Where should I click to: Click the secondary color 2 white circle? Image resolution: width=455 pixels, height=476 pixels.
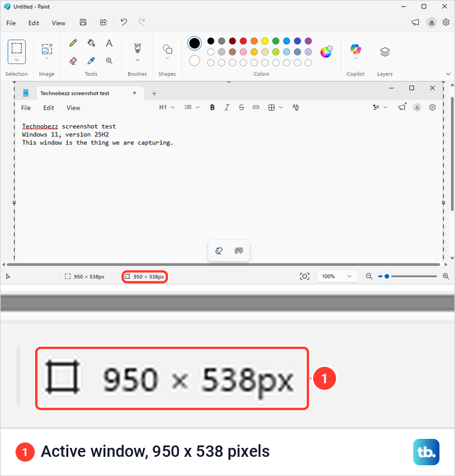coord(194,60)
